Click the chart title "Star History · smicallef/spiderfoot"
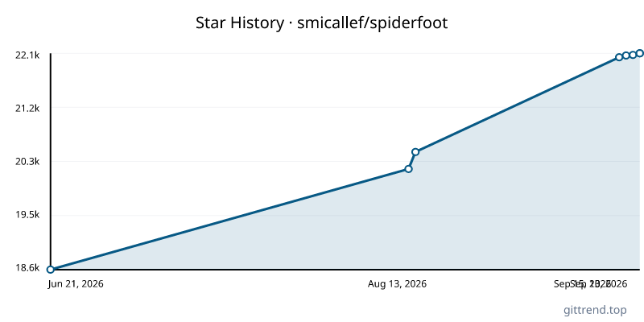Viewport: 644px width, 322px height. [x=321, y=23]
